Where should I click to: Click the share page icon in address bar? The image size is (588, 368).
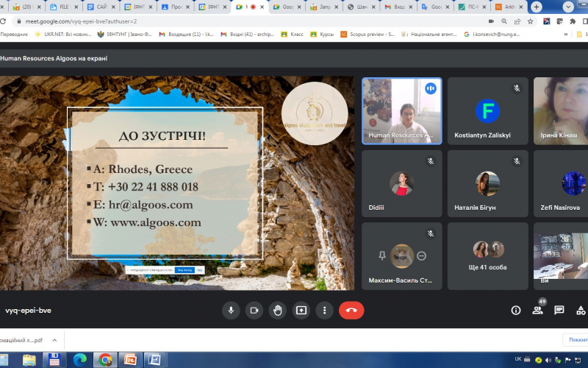tap(517, 21)
